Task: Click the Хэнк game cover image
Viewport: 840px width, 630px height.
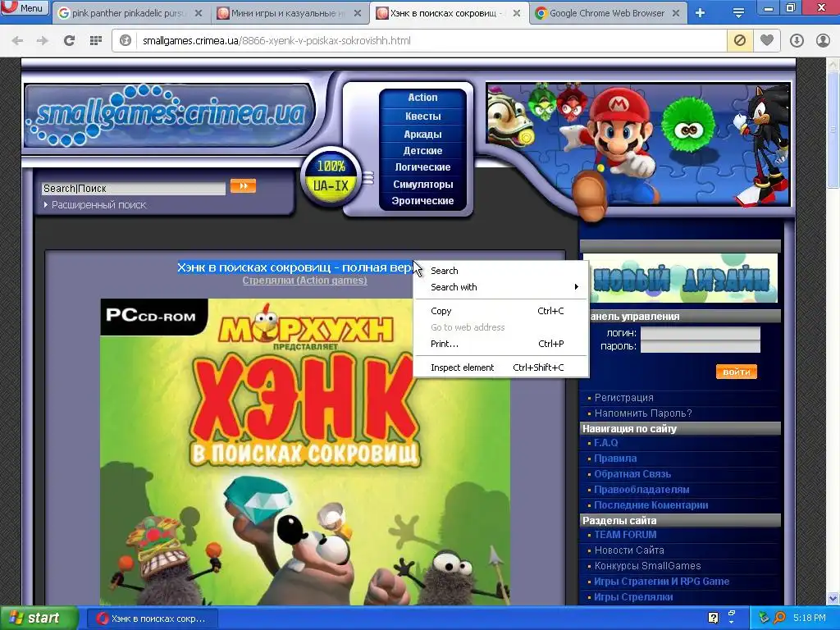Action: (305, 452)
